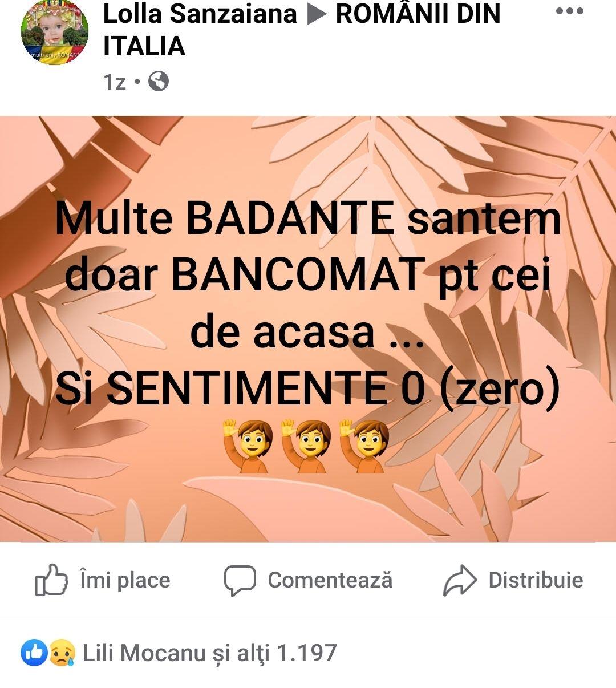Click the sad face reaction icon
Screen dimensions: 616x688
(x=62, y=653)
